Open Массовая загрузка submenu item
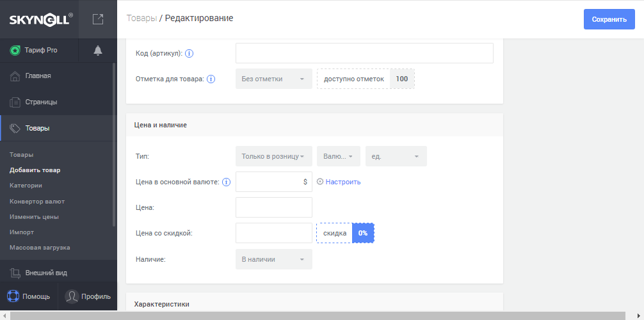Screen dimensions: 644x320 click(x=40, y=248)
